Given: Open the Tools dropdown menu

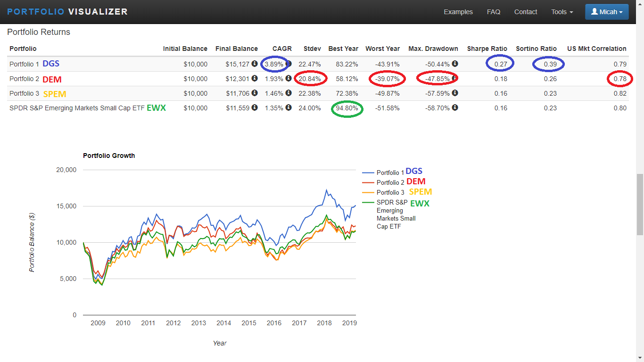Looking at the screenshot, I should point(562,12).
